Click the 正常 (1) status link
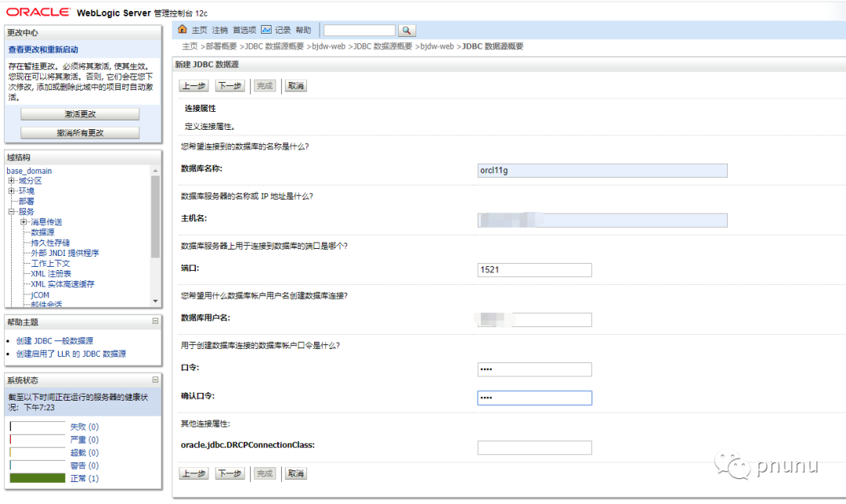This screenshot has height=504, width=846. (84, 478)
